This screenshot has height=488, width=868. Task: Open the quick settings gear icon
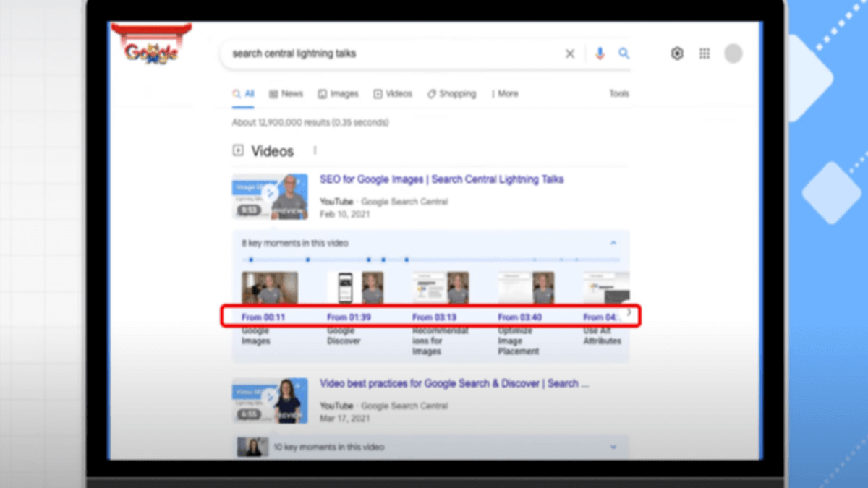pyautogui.click(x=676, y=53)
